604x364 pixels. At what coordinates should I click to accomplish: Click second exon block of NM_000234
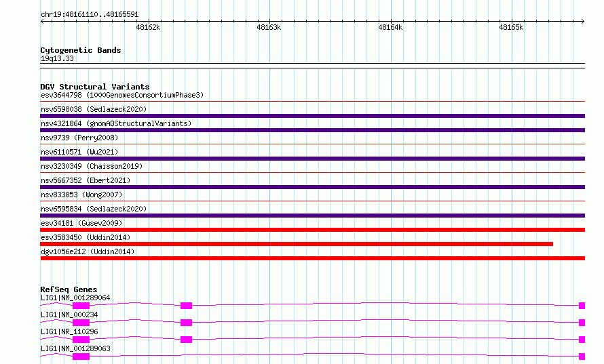coord(186,323)
